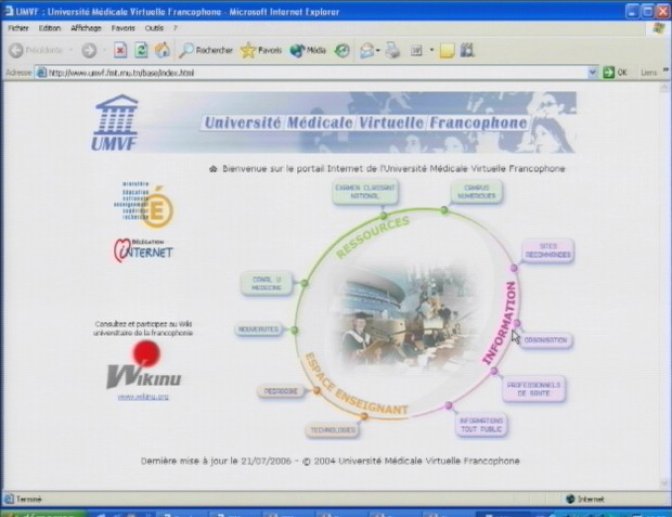Open the Sites Recommandés button

coord(548,250)
